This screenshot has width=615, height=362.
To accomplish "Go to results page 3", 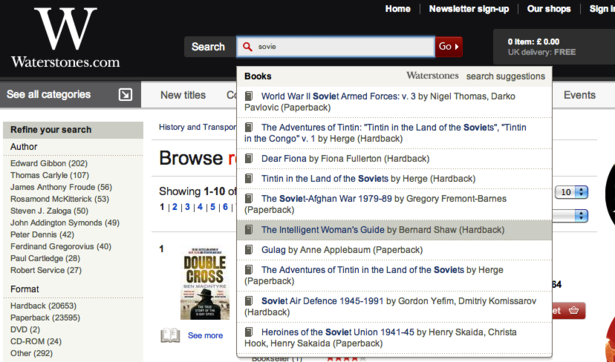I will coord(187,207).
